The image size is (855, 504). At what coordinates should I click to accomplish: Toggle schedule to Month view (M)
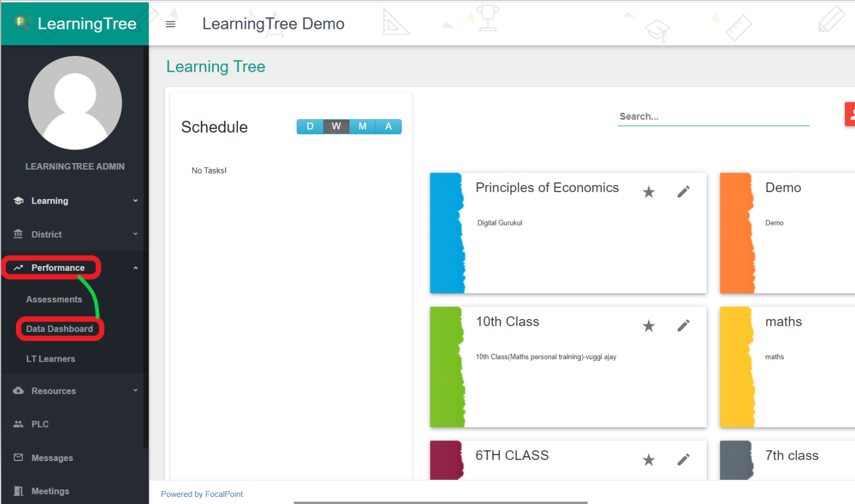click(x=362, y=127)
